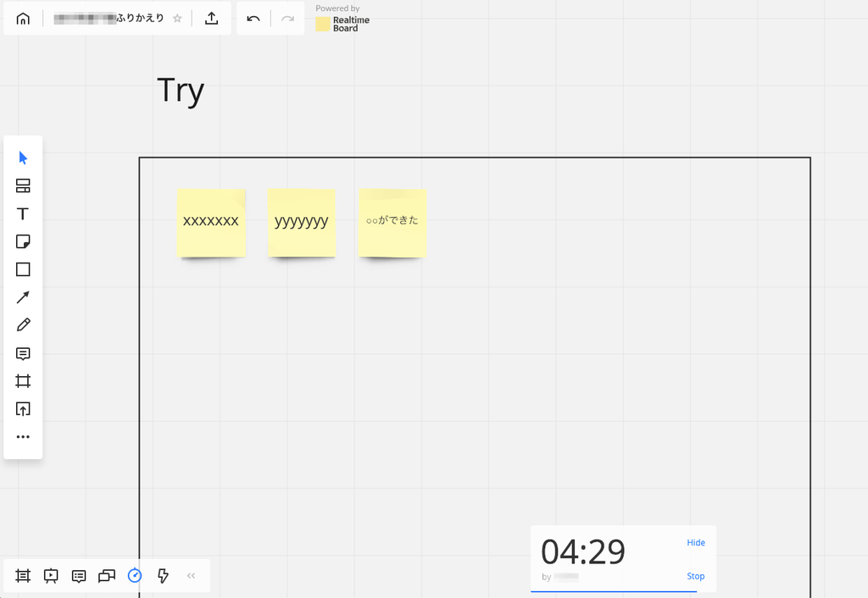Hide the countdown timer panel
Viewport: 868px width, 598px height.
point(696,543)
